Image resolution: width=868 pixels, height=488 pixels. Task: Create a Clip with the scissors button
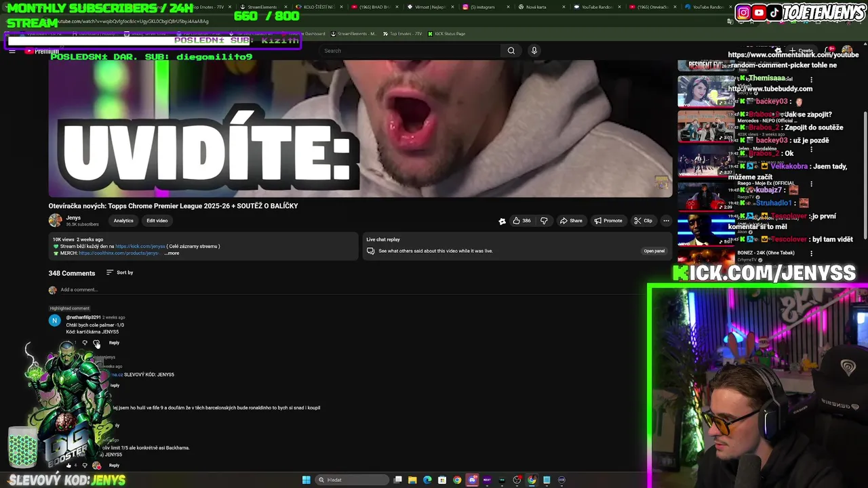point(643,220)
